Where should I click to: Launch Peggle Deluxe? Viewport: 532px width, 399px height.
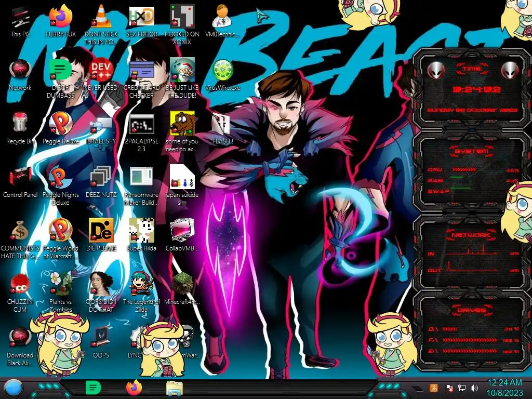coord(60,128)
